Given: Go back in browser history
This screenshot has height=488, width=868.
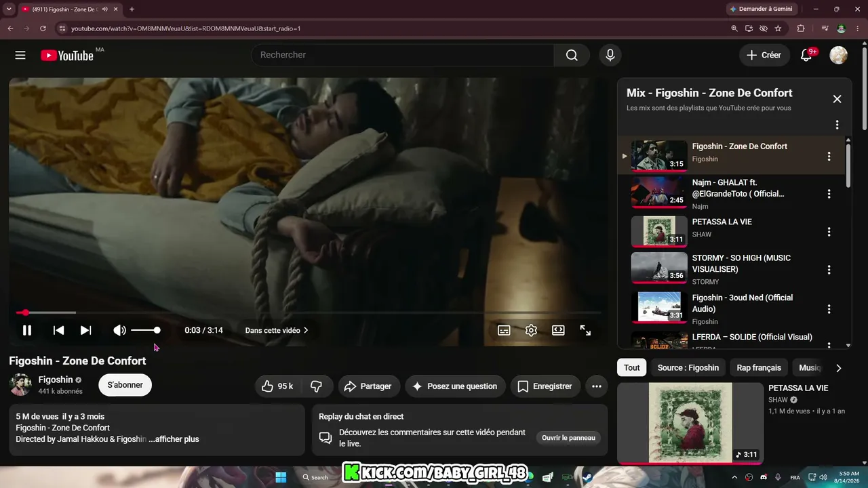Looking at the screenshot, I should click(x=10, y=28).
